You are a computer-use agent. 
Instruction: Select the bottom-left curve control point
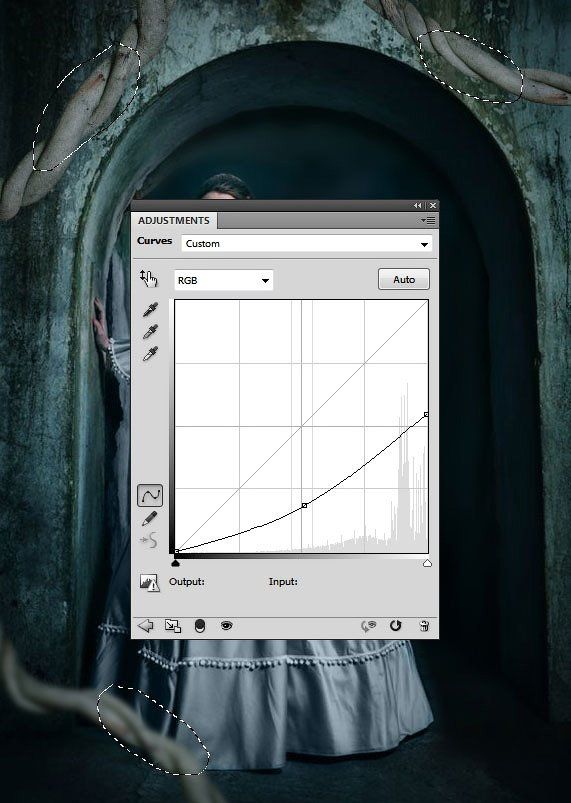[x=177, y=552]
